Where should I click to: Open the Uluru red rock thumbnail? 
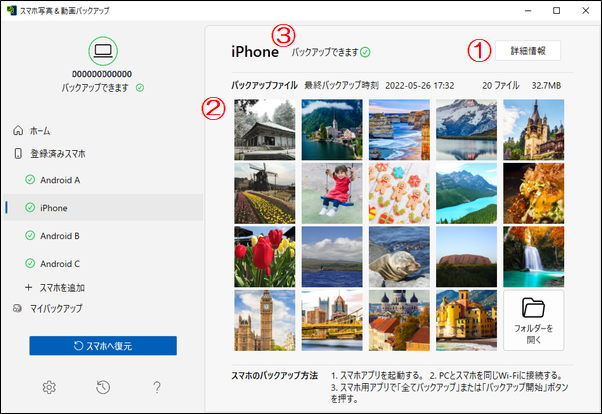(466, 257)
